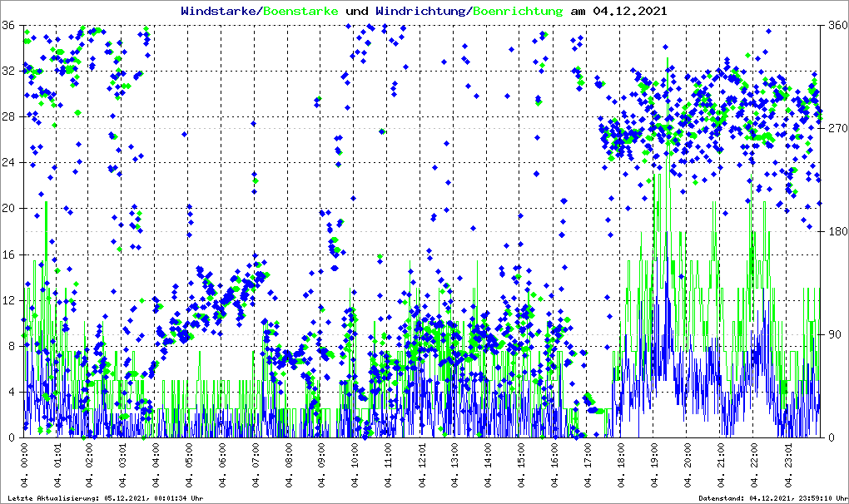This screenshot has width=849, height=504.
Task: Click the time label '04. 18:00'
Action: tap(620, 465)
